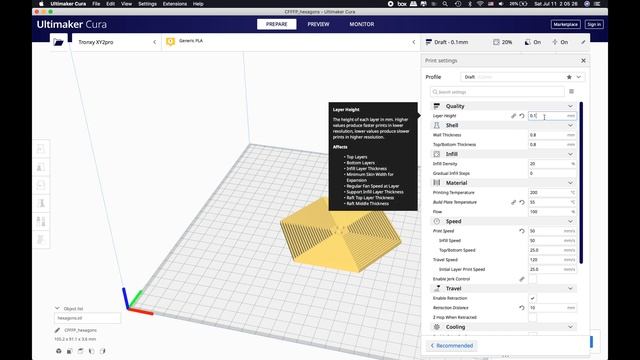The width and height of the screenshot is (640, 360).
Task: Collapse the Travel section
Action: click(x=570, y=289)
